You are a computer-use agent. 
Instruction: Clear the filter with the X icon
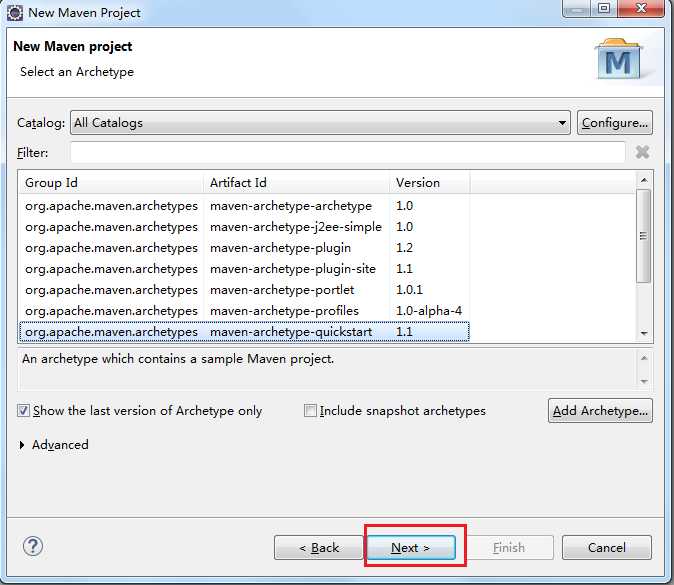[642, 152]
